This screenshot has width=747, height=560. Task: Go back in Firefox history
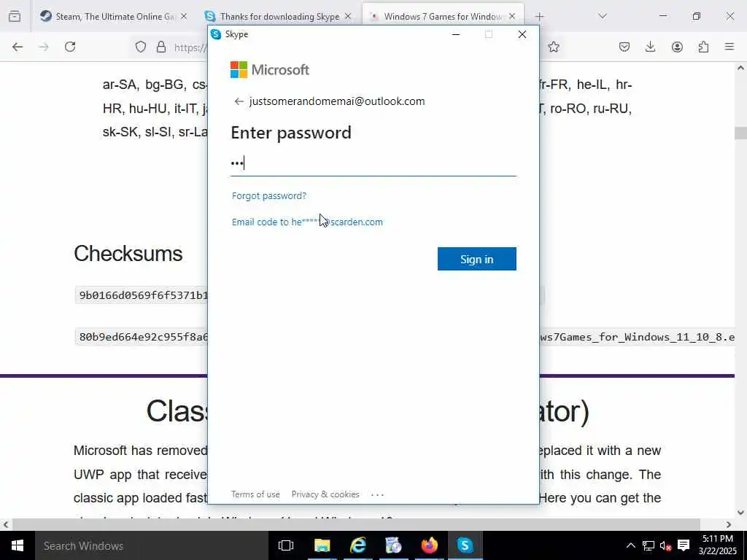pos(18,47)
